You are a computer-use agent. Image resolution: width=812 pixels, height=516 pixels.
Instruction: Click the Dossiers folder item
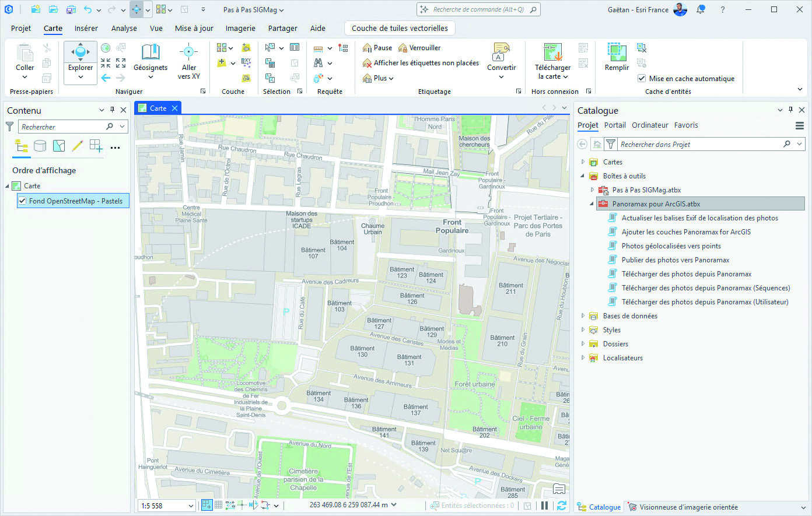[x=615, y=344]
